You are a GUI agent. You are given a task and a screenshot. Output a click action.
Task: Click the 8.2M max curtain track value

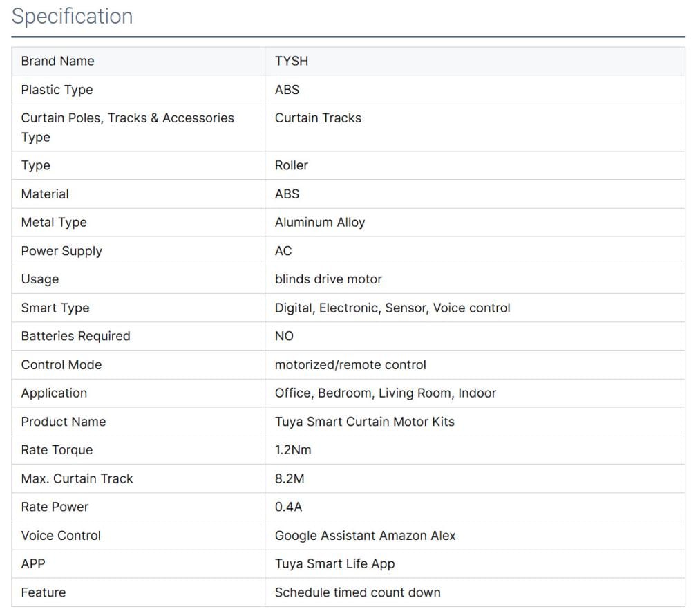pos(290,478)
